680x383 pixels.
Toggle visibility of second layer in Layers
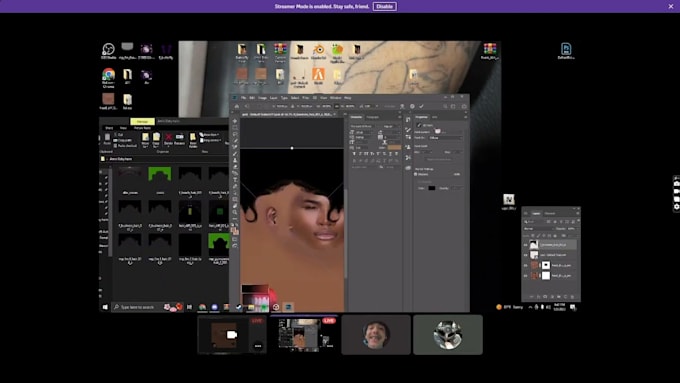[525, 255]
